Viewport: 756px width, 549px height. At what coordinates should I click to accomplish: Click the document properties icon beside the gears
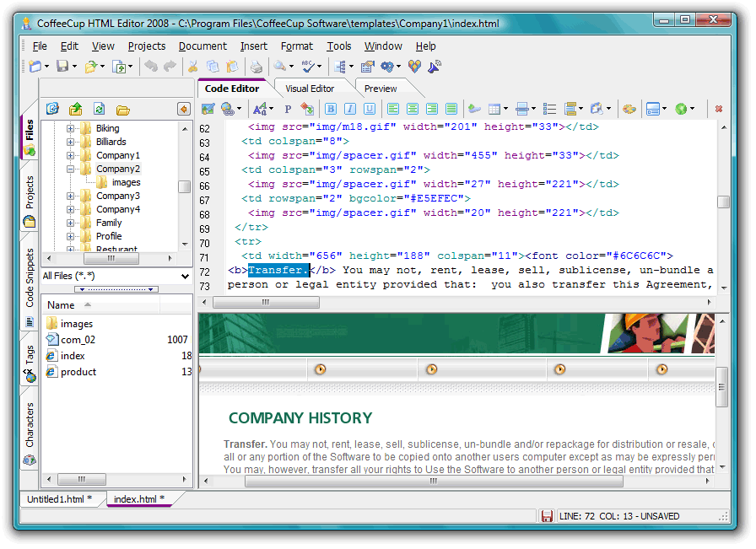367,67
